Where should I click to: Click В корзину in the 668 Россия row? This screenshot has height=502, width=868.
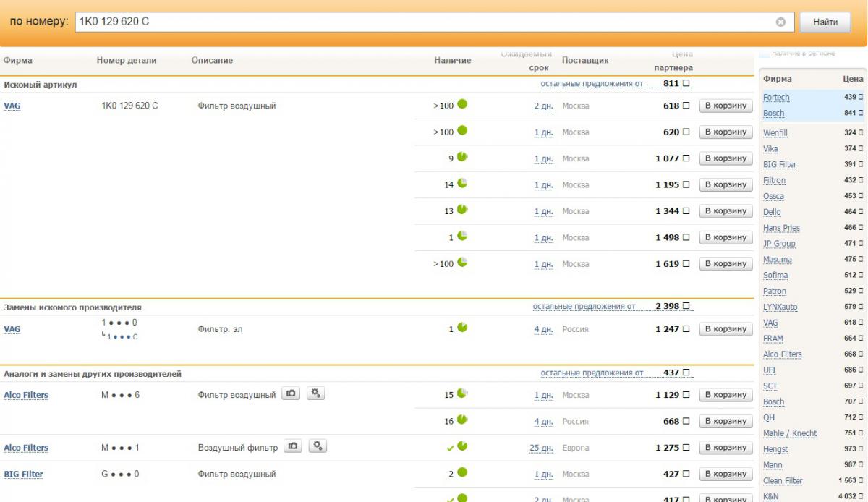tap(726, 421)
